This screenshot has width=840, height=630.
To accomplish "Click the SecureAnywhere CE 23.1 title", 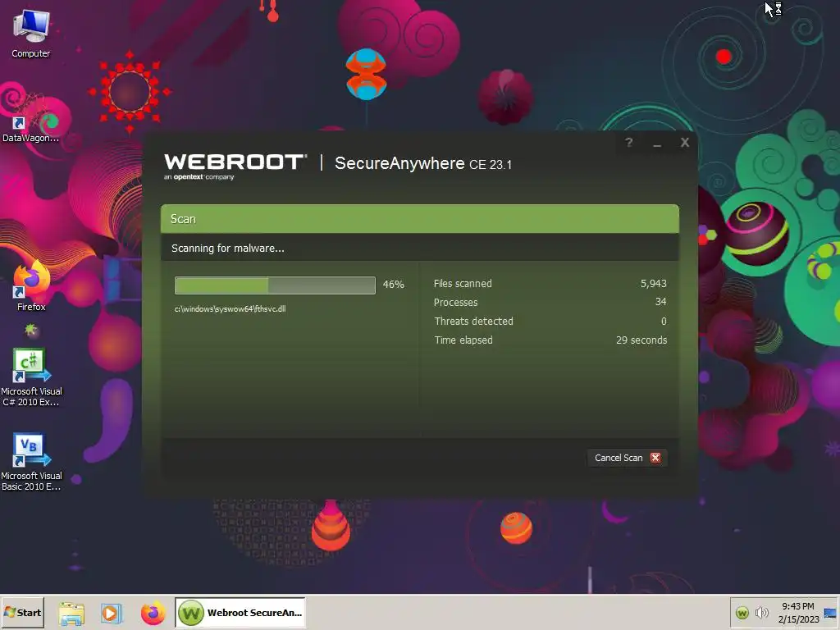I will (x=423, y=163).
